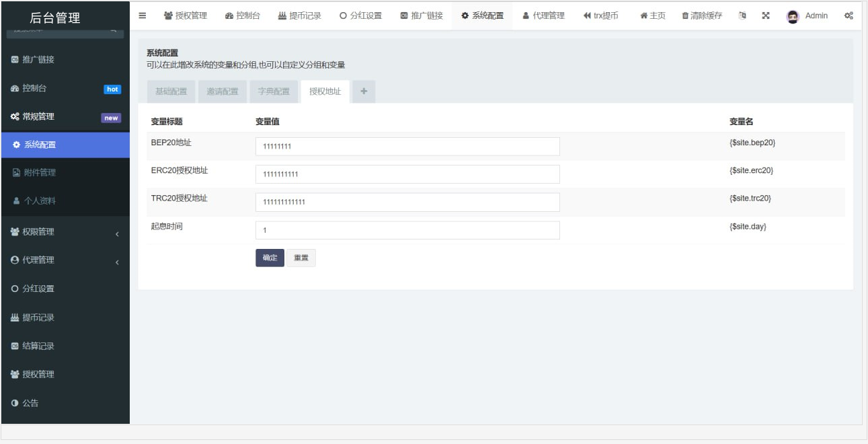The image size is (868, 444).
Task: Go to 主页 home link
Action: (653, 15)
